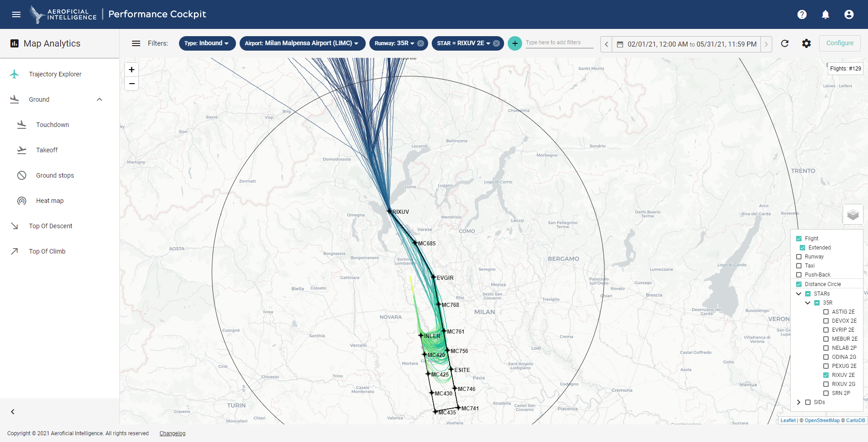Open settings gear
Screen dimensions: 868x442
click(x=807, y=43)
